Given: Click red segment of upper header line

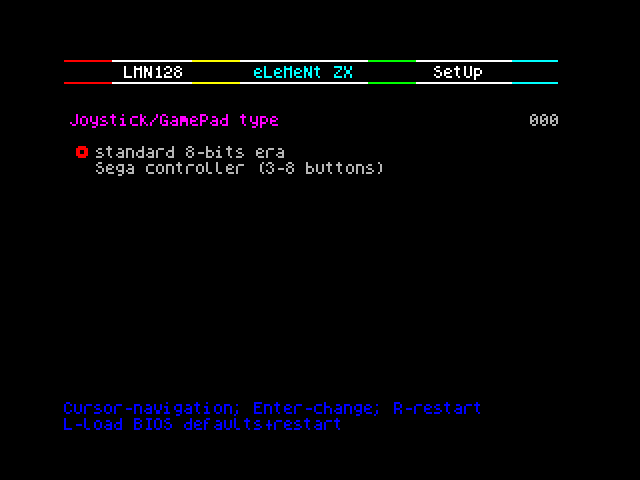Looking at the screenshot, I should (88, 61).
